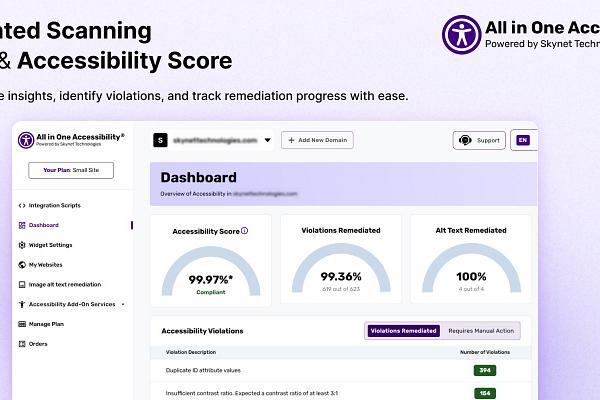Open Orders menu item
Screen dimensions: 600x400
[38, 344]
